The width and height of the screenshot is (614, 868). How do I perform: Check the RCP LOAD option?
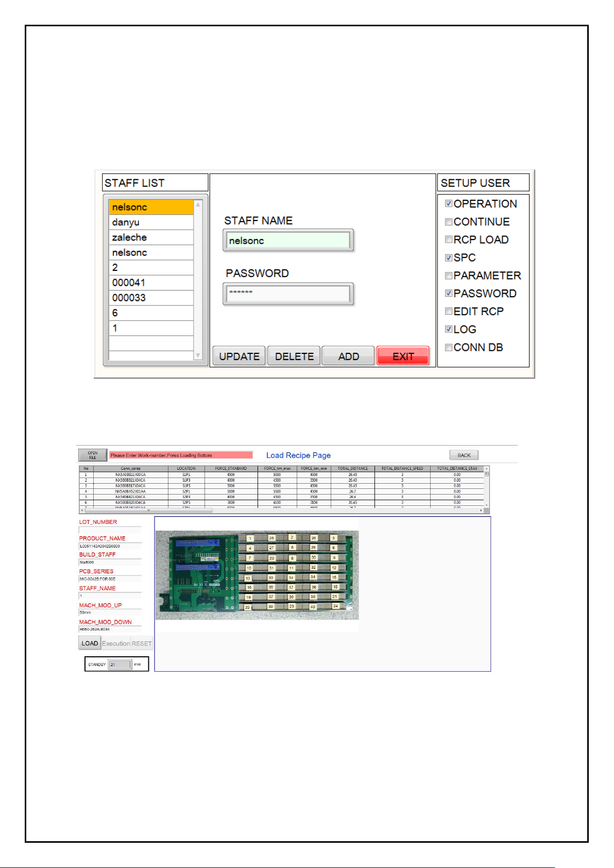pos(449,240)
